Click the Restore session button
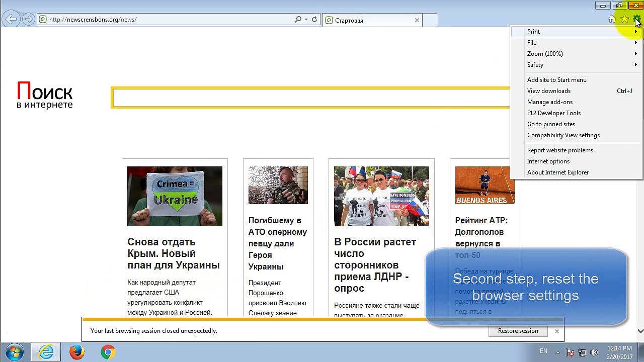This screenshot has height=362, width=644. click(x=518, y=331)
